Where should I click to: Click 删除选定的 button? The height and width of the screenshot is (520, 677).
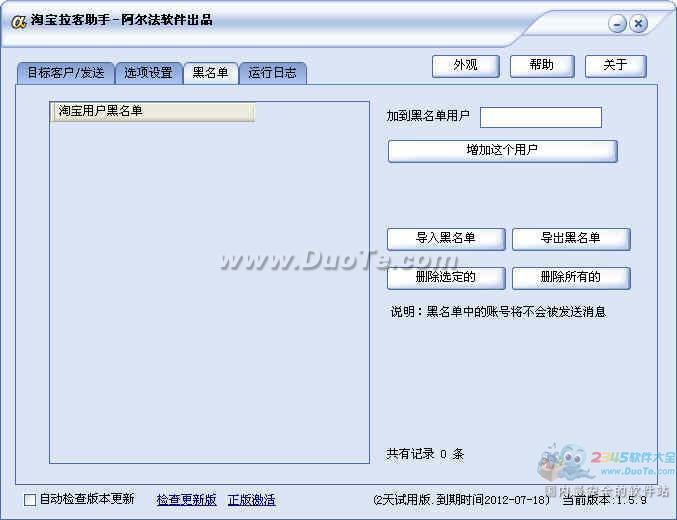(x=446, y=278)
